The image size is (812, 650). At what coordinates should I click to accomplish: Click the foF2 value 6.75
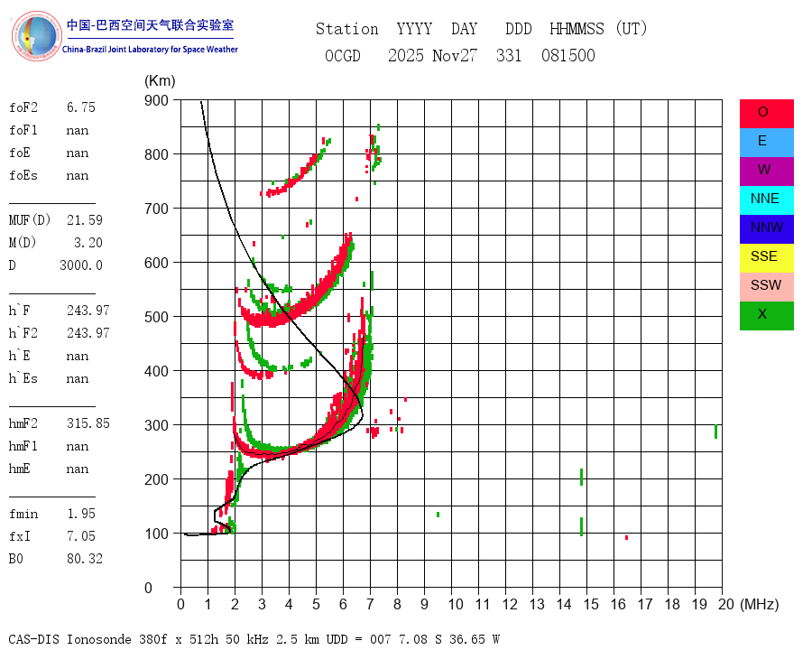[81, 107]
